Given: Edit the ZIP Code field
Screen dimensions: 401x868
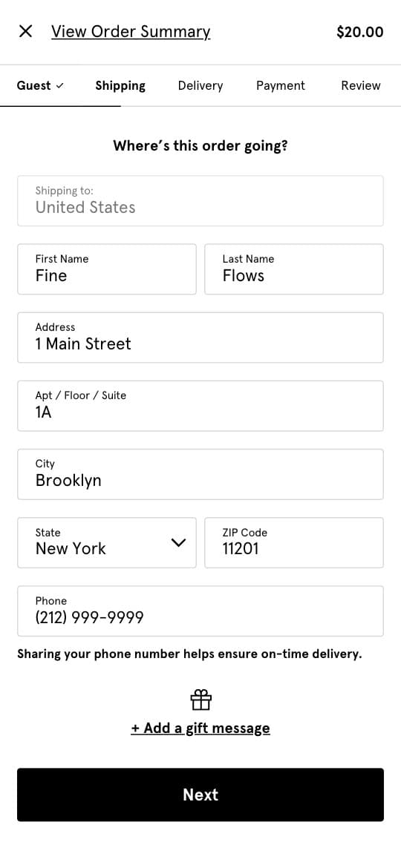Looking at the screenshot, I should pyautogui.click(x=294, y=542).
